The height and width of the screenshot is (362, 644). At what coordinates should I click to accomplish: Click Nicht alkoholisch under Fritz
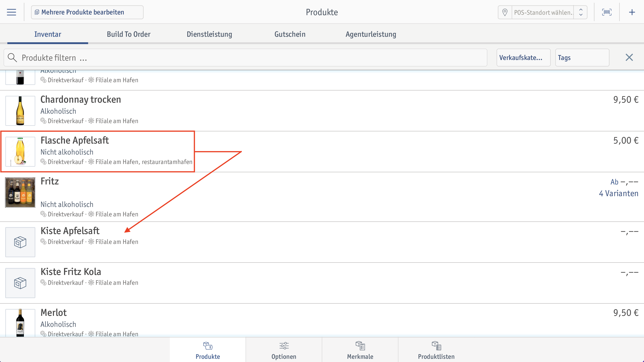tap(67, 204)
